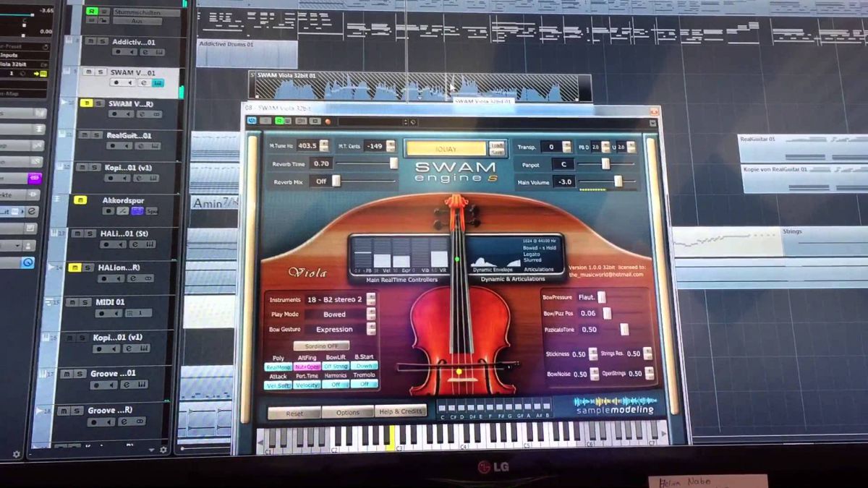This screenshot has height=488, width=868.
Task: Click the yellow preset name display
Action: pyautogui.click(x=446, y=148)
